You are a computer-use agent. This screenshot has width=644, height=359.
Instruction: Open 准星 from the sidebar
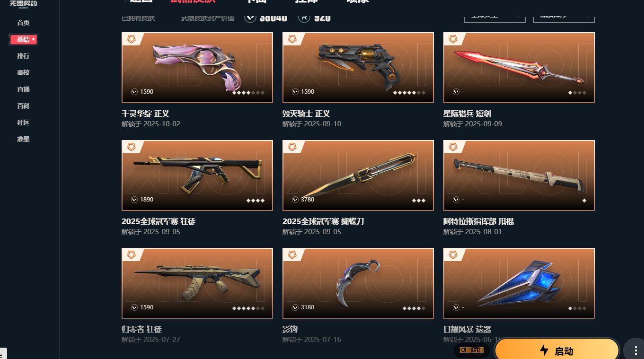[23, 139]
